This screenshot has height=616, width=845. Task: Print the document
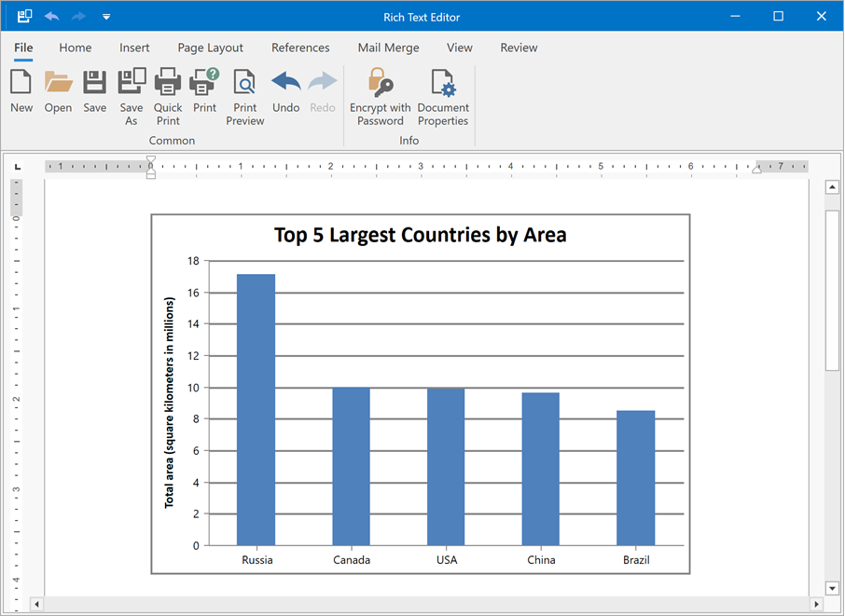[x=204, y=90]
